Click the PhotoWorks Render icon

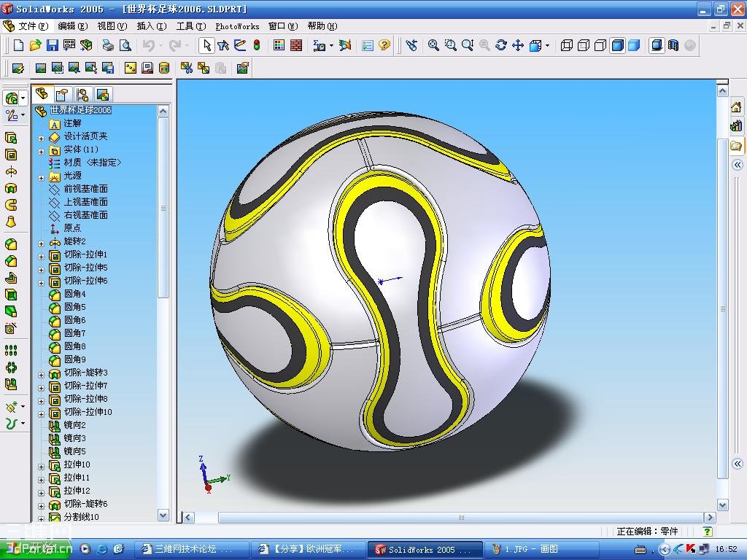41,68
